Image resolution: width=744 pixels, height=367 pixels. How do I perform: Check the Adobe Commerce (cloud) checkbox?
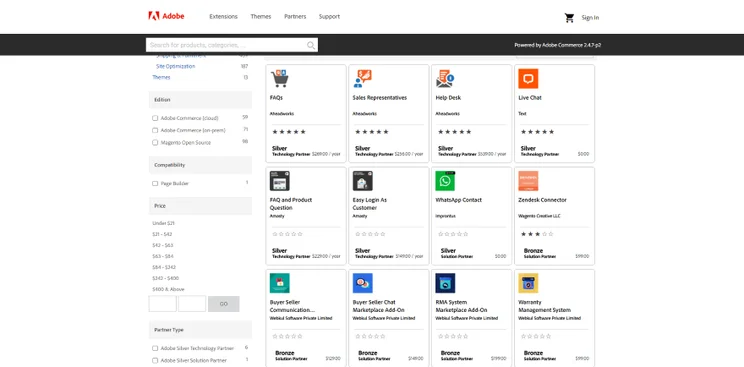tap(155, 118)
